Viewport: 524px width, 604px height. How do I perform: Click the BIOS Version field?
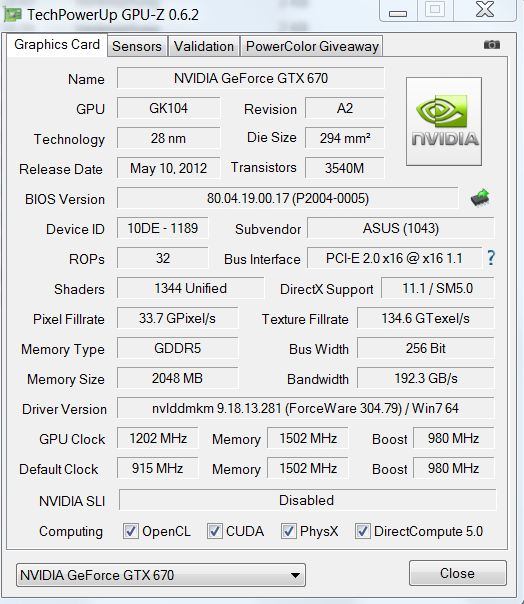(x=288, y=198)
